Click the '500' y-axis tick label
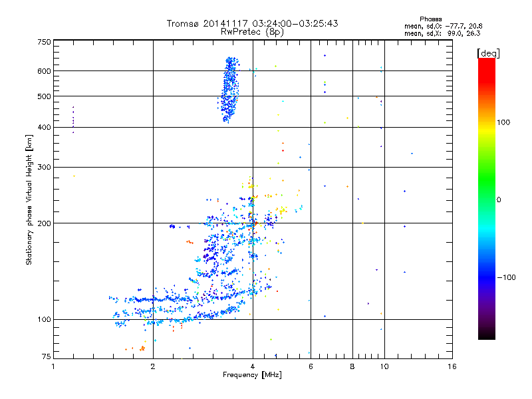 pyautogui.click(x=44, y=96)
